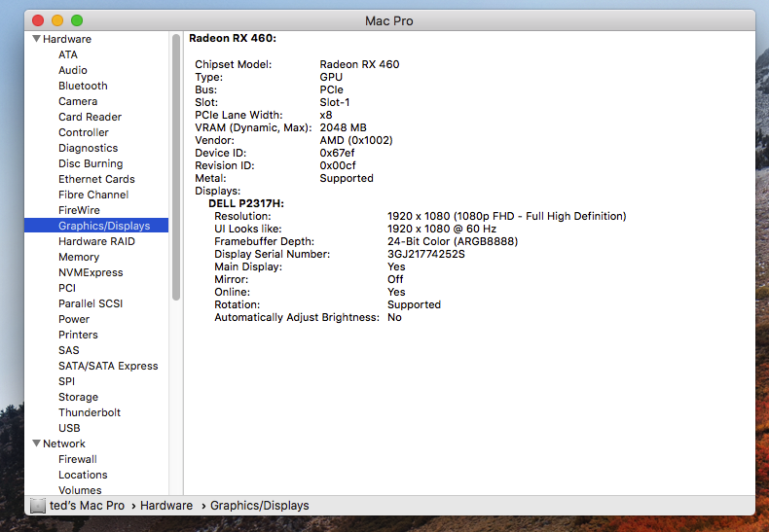Open Locations under Network
This screenshot has height=532, width=769.
pos(83,475)
